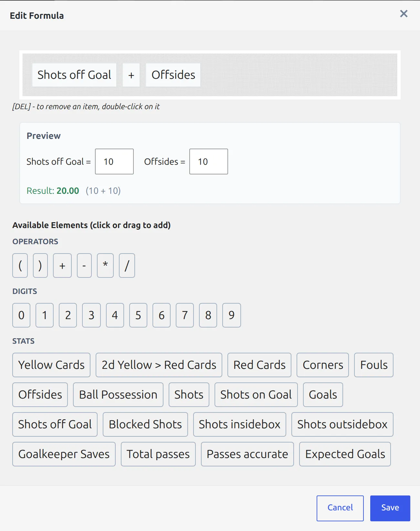Add Yellow Cards stat to formula

click(x=51, y=365)
